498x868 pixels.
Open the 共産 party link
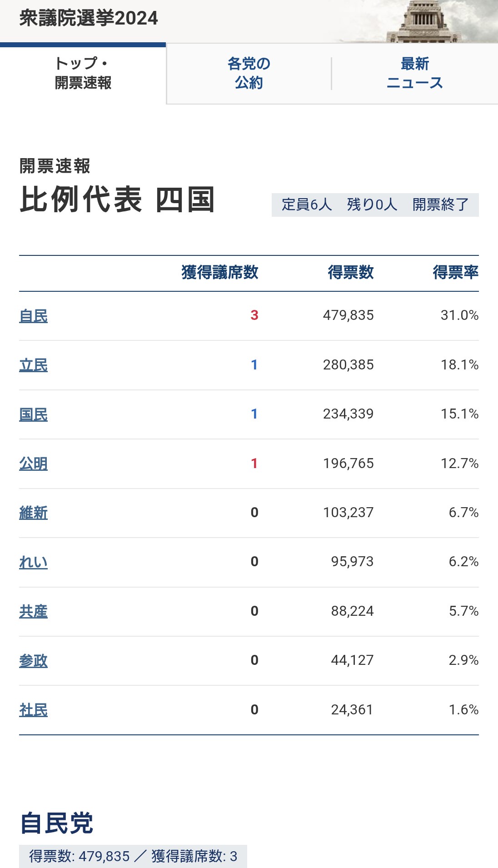point(33,611)
